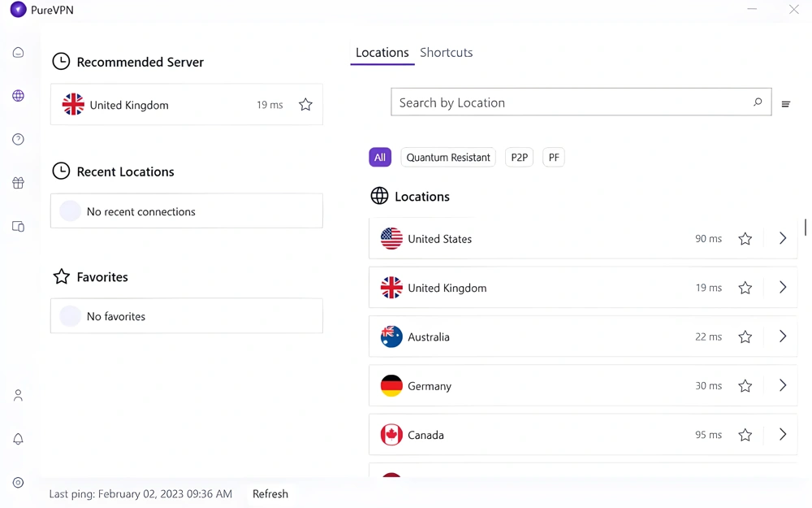Image resolution: width=812 pixels, height=508 pixels.
Task: Click the Australia flag icon
Action: (391, 336)
